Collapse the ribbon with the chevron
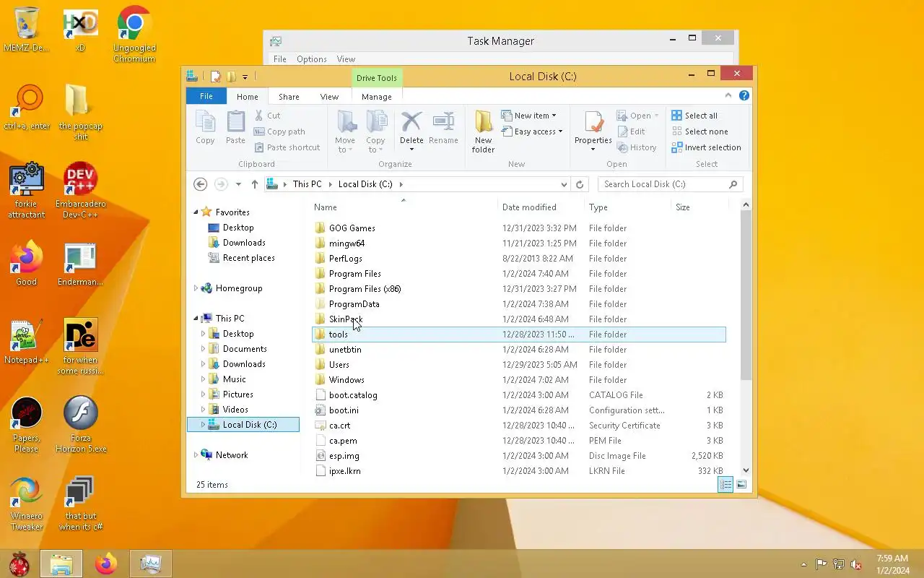 (728, 95)
